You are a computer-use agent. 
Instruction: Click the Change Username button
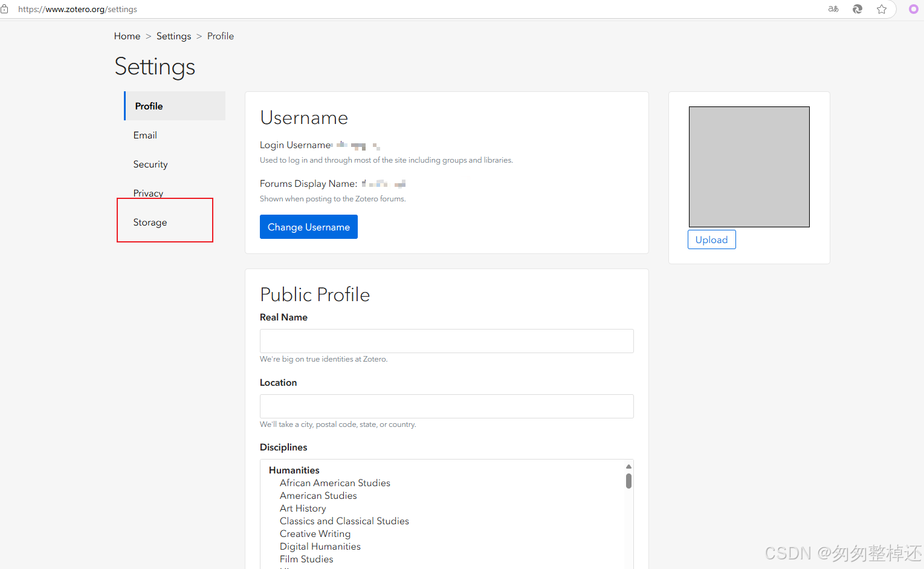(x=309, y=227)
